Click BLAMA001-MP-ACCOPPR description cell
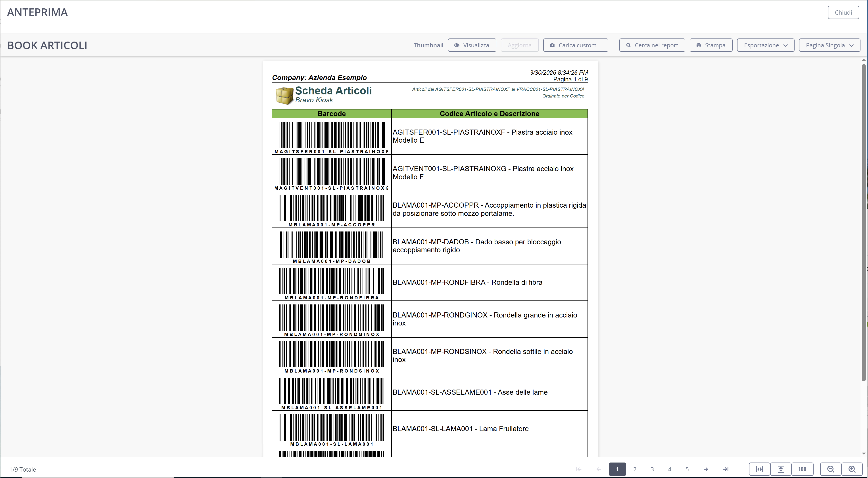 pos(489,209)
